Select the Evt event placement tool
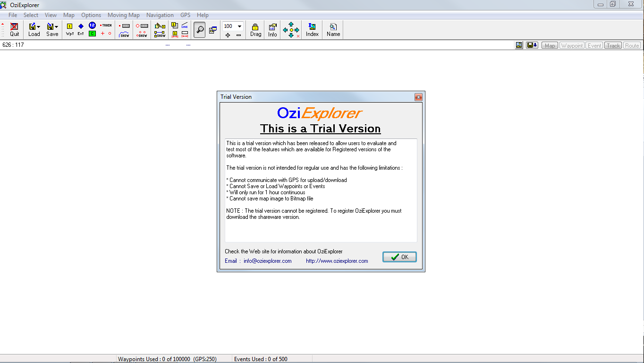 tap(81, 29)
